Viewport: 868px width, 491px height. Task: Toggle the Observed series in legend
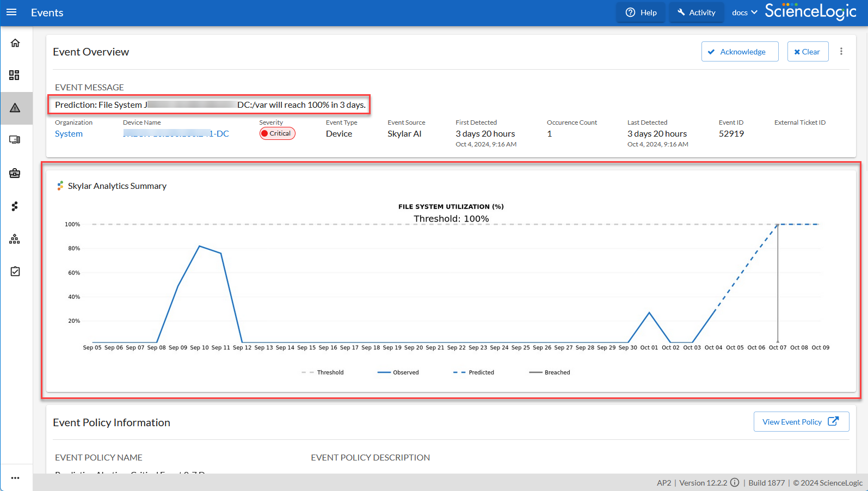398,372
